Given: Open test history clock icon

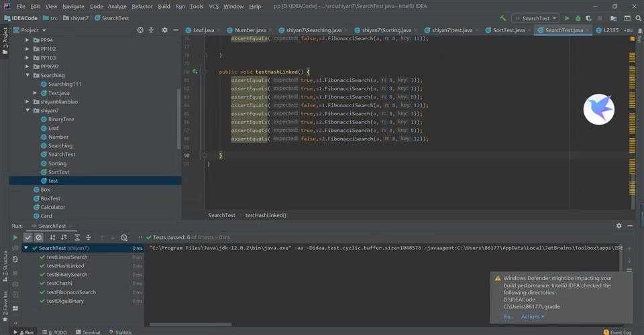Looking at the screenshot, I should [x=124, y=237].
